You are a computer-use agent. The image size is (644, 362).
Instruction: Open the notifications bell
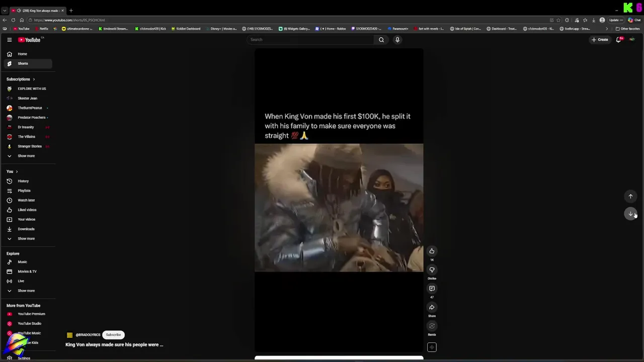(x=619, y=40)
